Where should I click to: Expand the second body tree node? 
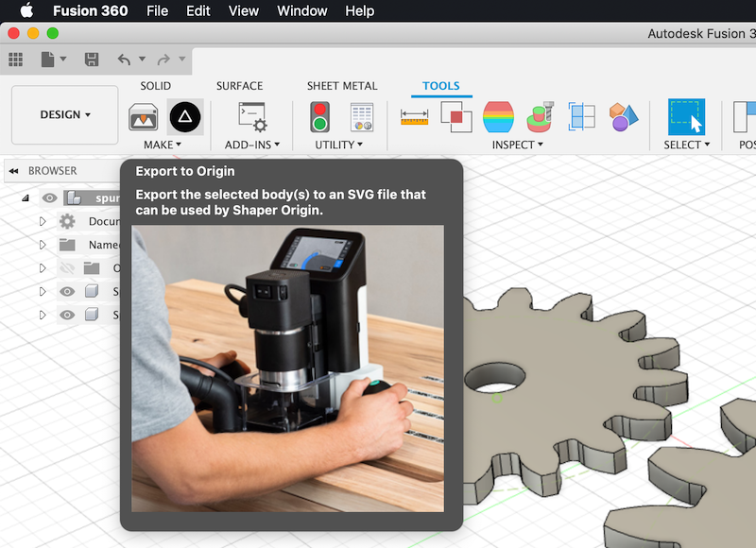[x=43, y=315]
